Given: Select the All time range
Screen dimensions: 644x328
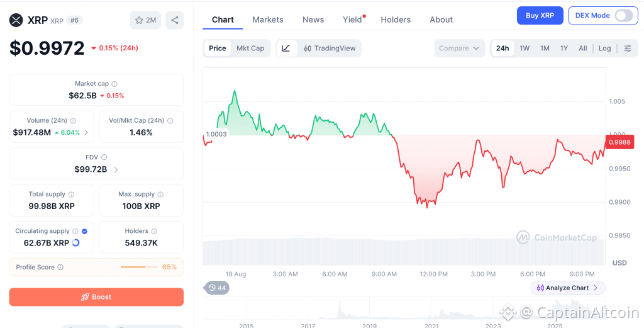Looking at the screenshot, I should [583, 48].
